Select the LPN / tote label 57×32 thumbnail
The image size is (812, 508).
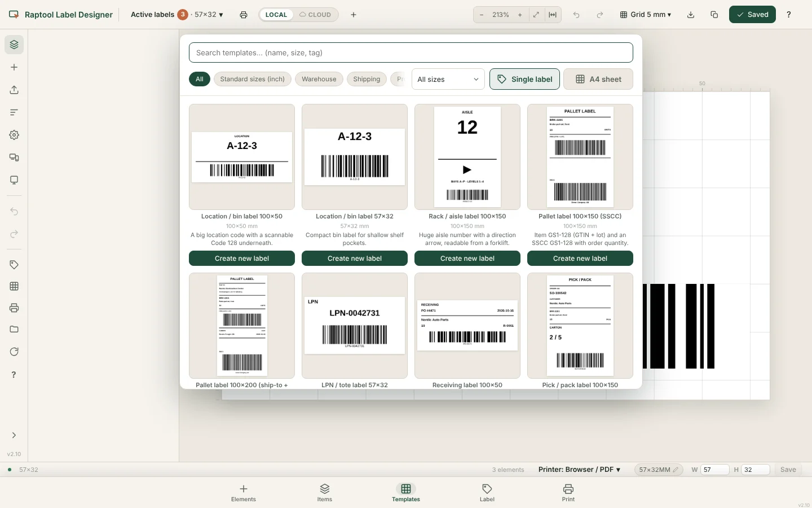click(x=355, y=326)
